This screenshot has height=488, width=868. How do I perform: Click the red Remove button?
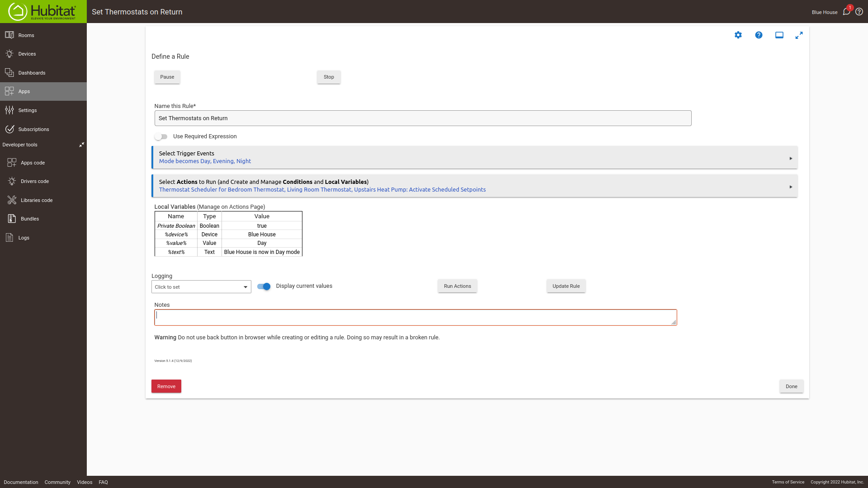[166, 386]
